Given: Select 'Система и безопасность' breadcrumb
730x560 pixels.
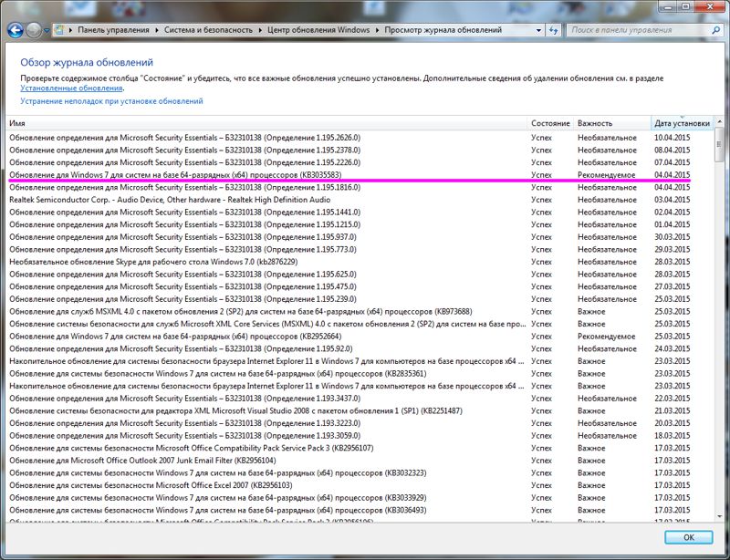Looking at the screenshot, I should [x=208, y=30].
